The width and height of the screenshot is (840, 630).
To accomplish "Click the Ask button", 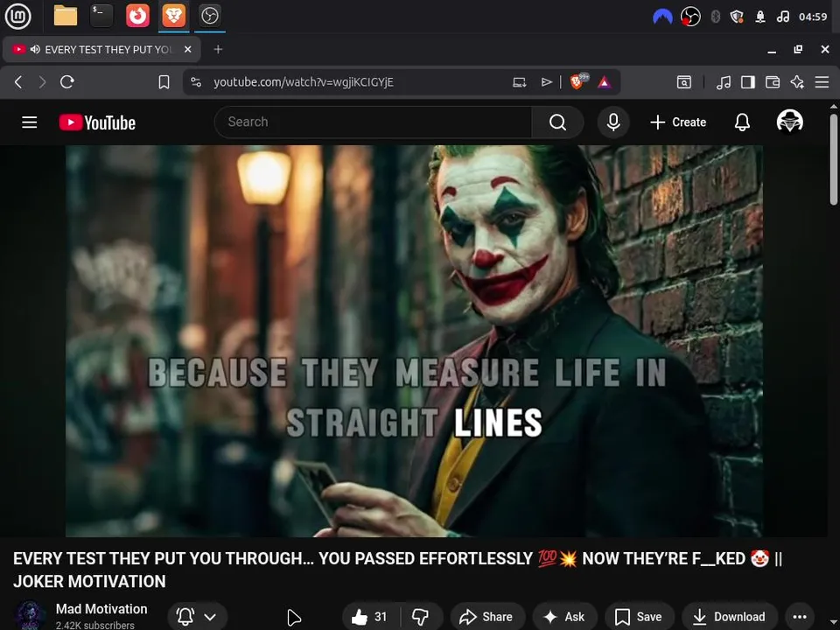I will coord(564,617).
